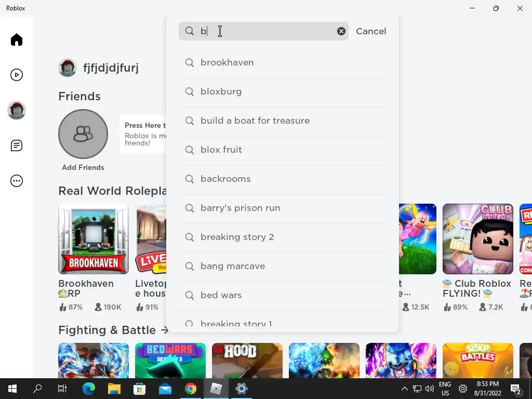Viewport: 532px width, 399px height.
Task: Click the Real World Roleplay section heading
Action: (113, 191)
